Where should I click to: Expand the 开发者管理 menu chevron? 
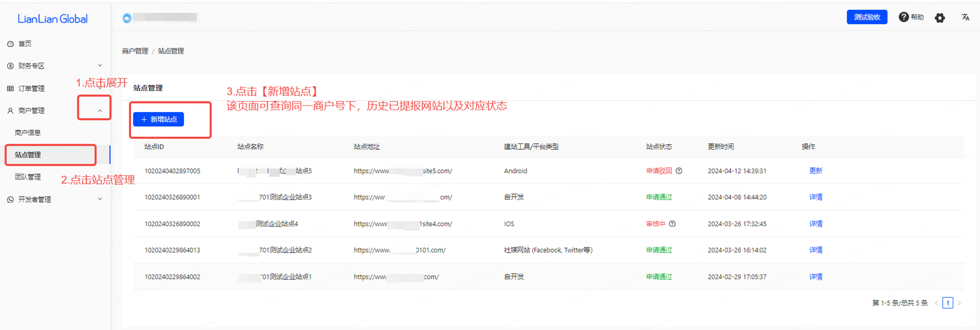pyautogui.click(x=100, y=199)
